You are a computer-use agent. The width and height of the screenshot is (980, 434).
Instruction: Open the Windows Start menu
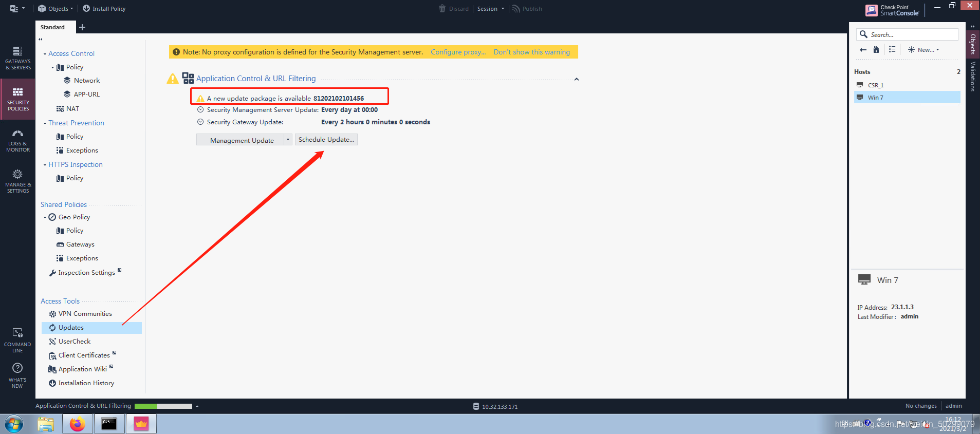coord(14,424)
